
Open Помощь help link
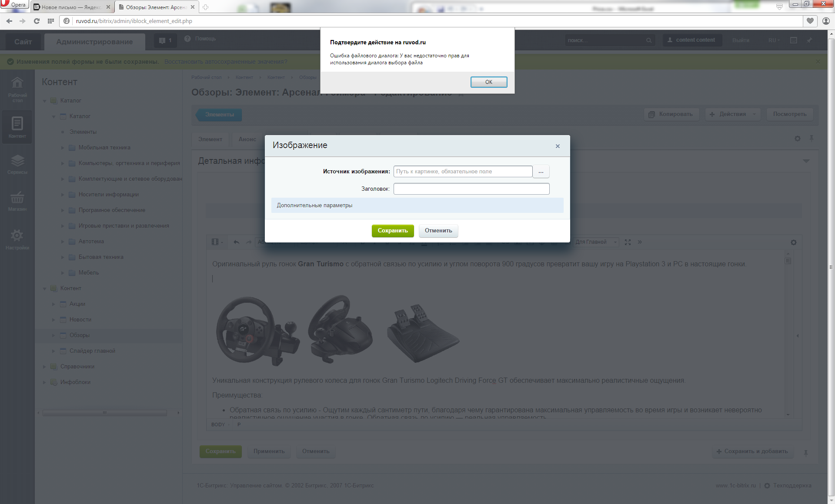click(200, 39)
